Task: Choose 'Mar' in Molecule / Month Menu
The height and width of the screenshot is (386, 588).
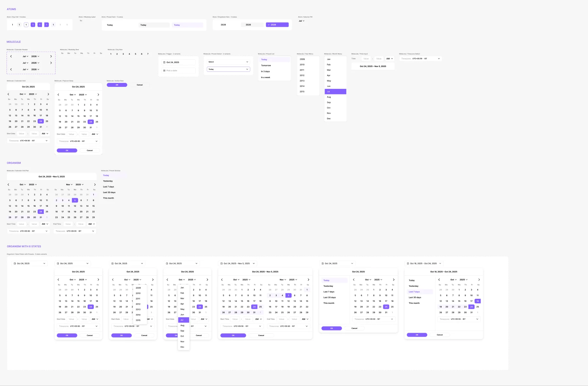Action: (x=335, y=70)
